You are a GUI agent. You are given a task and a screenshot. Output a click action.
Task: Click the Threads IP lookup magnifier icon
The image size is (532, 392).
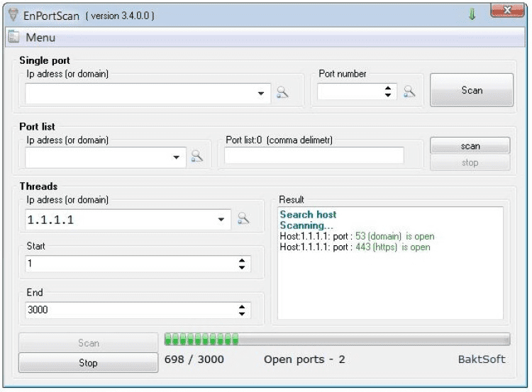point(243,219)
